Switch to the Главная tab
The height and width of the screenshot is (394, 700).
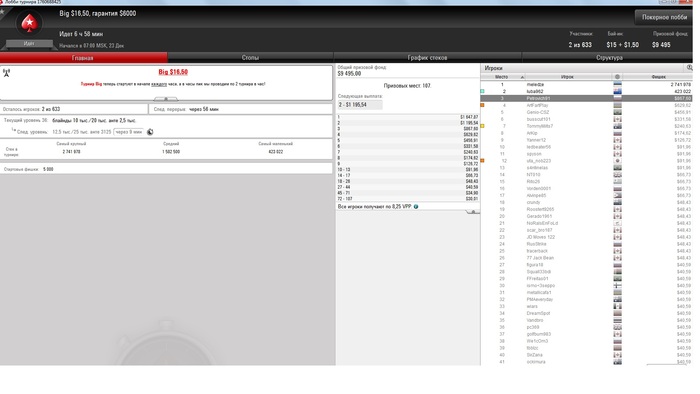83,58
